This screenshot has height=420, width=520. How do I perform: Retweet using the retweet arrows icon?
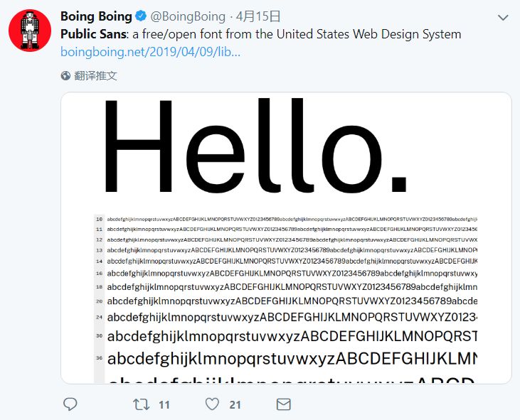click(x=142, y=404)
